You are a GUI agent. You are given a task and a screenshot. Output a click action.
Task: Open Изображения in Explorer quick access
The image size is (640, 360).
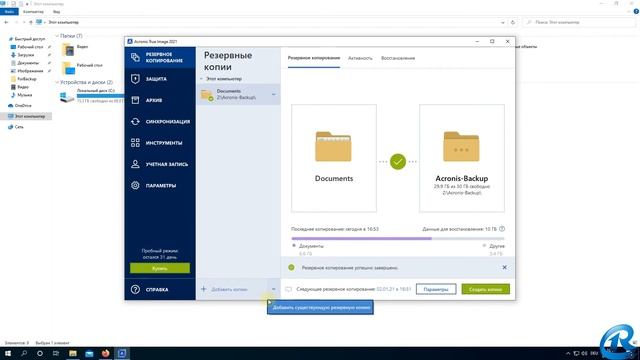coord(30,71)
